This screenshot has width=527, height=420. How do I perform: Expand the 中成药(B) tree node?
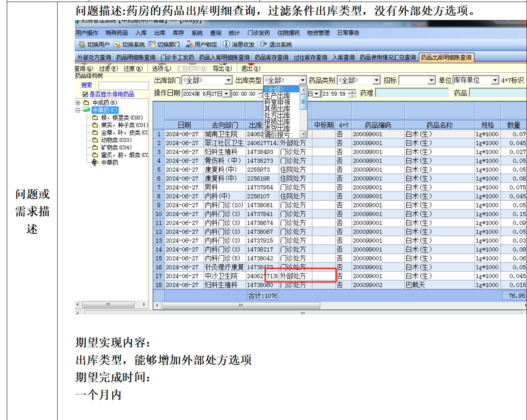[78, 103]
